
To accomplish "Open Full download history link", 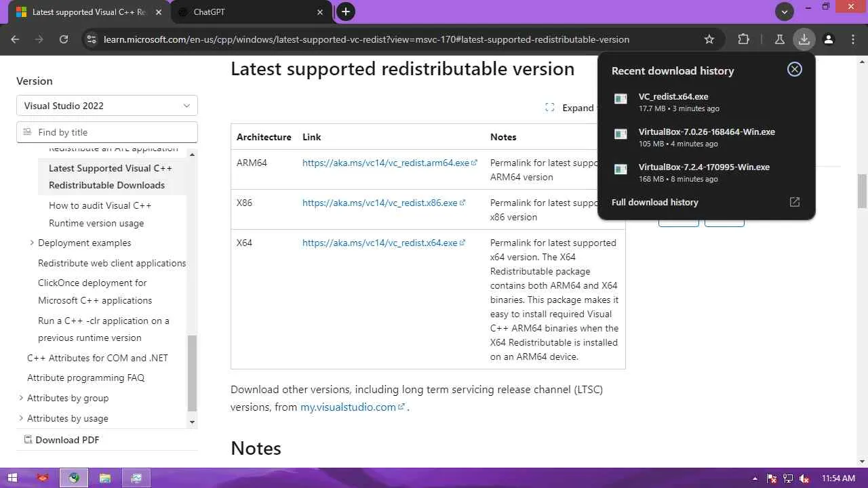I will [x=654, y=202].
